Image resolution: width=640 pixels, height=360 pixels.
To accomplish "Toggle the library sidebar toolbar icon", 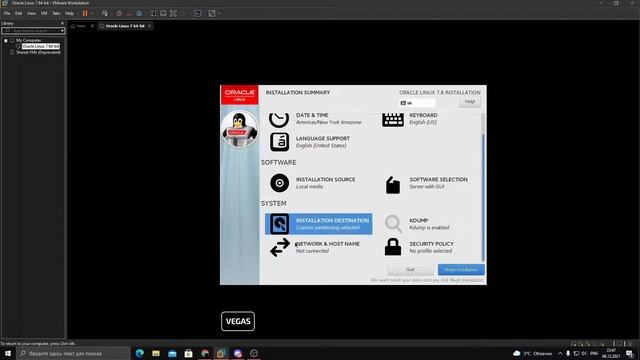I will point(153,13).
